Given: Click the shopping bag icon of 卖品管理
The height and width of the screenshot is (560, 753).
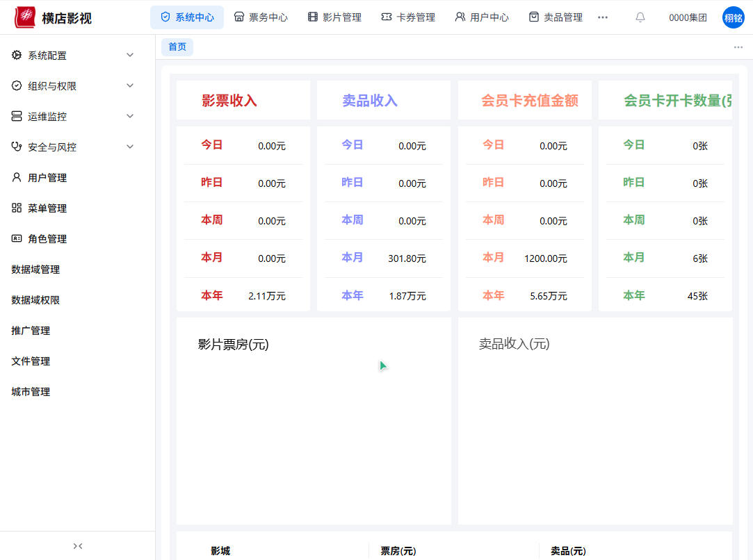Looking at the screenshot, I should pos(533,17).
